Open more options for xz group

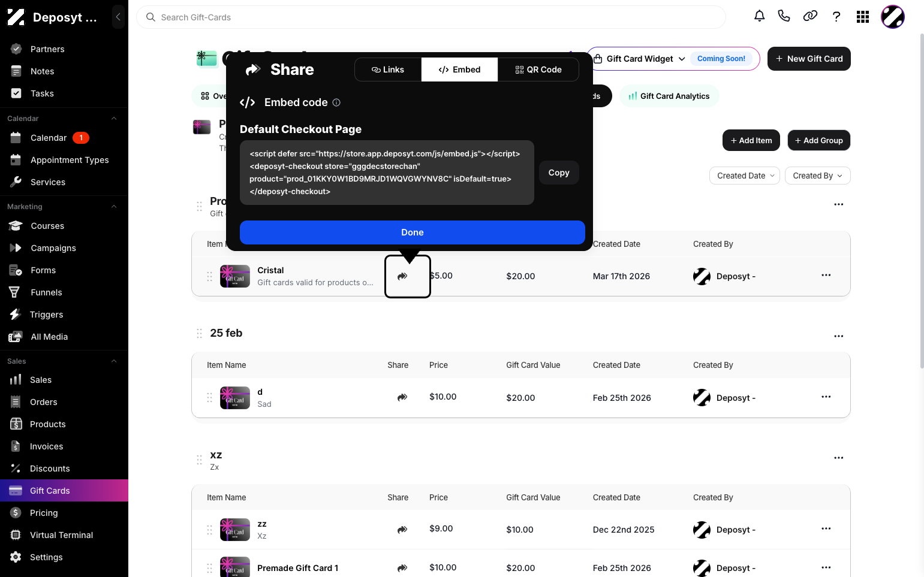coord(839,458)
